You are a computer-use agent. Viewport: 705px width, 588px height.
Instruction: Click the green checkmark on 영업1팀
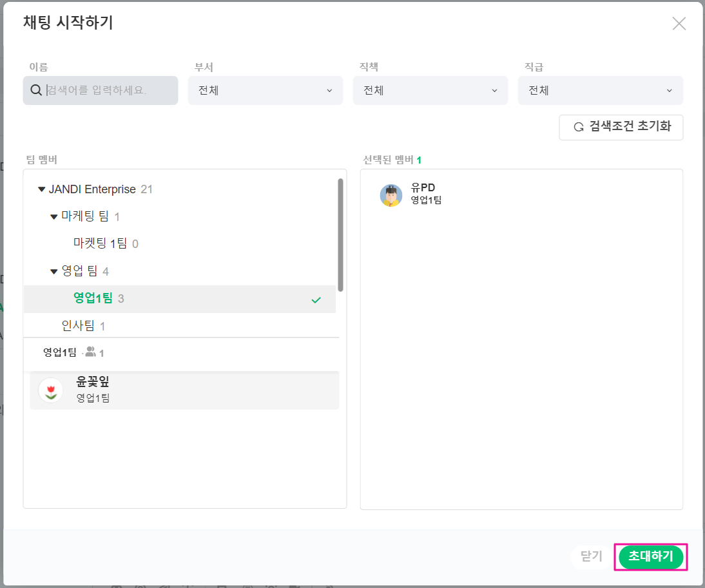click(x=316, y=299)
